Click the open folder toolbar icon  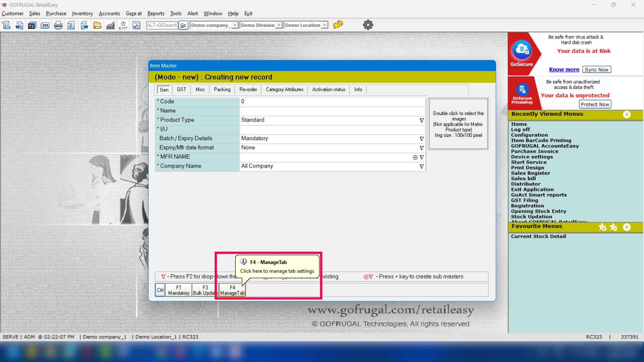(97, 25)
